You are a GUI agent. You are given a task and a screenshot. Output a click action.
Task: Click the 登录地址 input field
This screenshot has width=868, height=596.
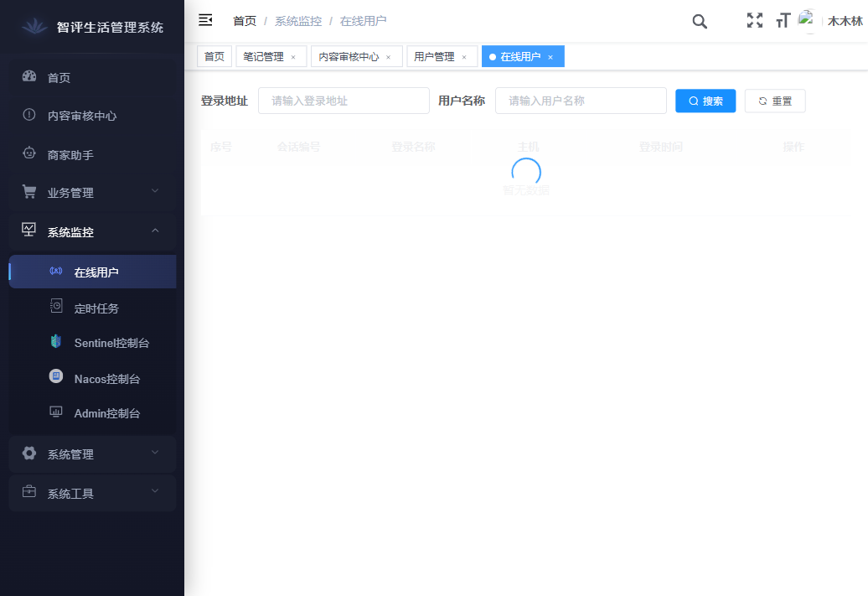(x=344, y=100)
